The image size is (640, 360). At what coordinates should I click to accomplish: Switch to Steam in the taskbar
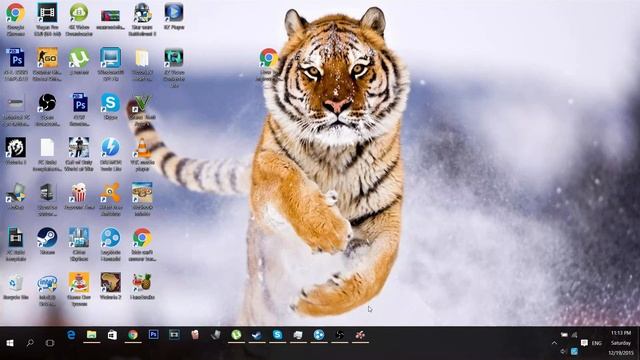(257, 335)
